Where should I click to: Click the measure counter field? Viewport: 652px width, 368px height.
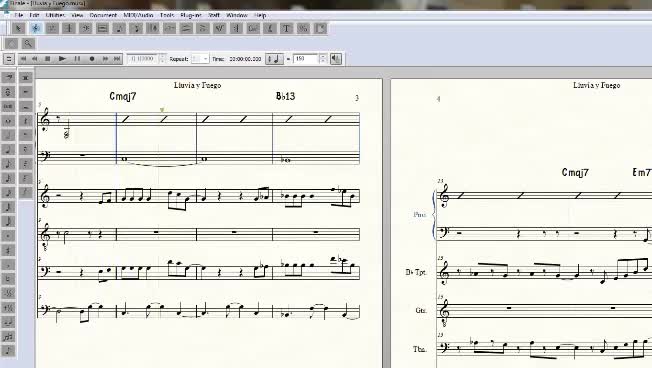click(x=143, y=59)
